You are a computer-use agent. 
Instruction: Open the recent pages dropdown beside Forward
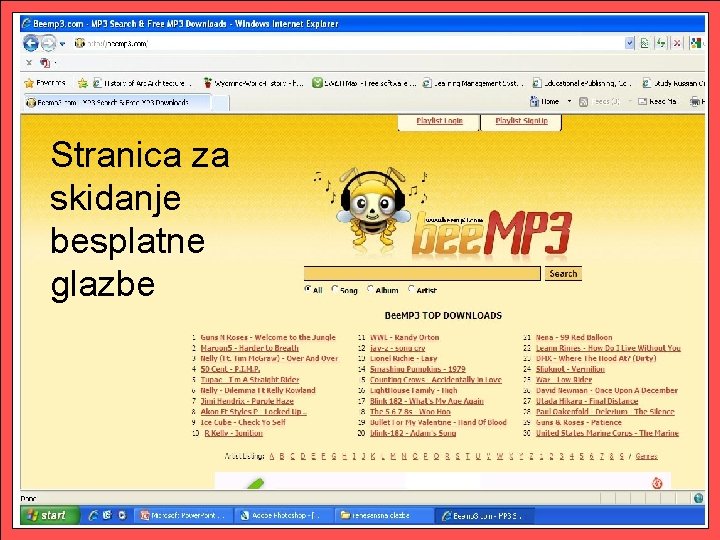pos(62,44)
